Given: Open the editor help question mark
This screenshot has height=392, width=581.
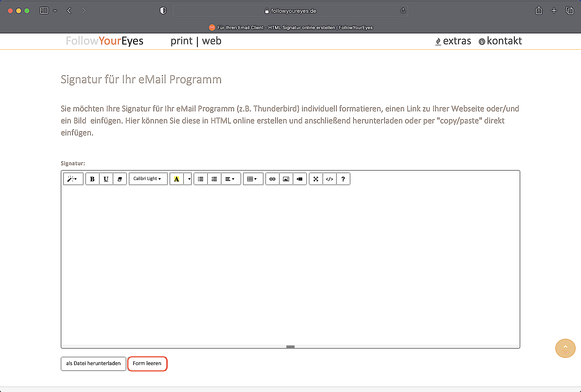Looking at the screenshot, I should 343,179.
